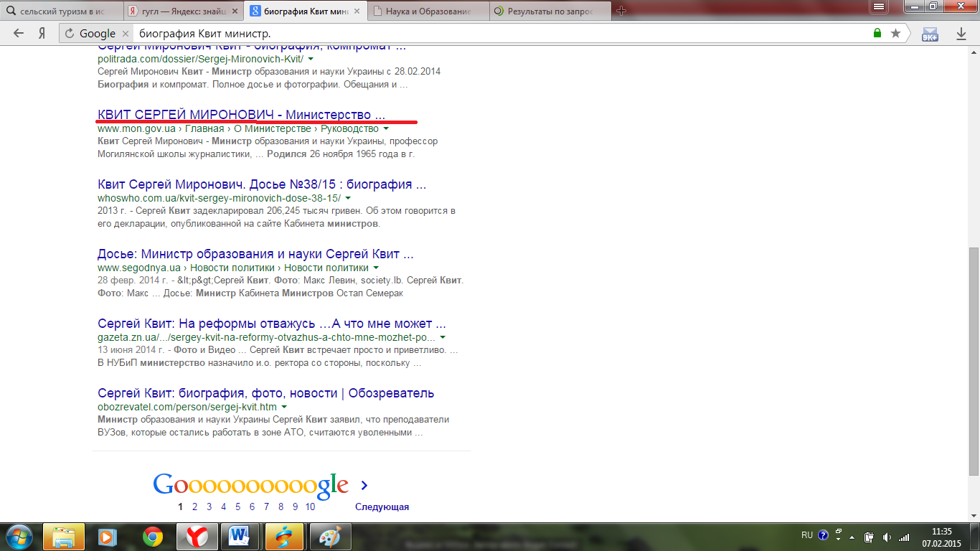Click the 'politrada.com/dossier/Sergej-Mironovich-Kvit/' URL text
The width and height of the screenshot is (980, 551).
(x=201, y=59)
